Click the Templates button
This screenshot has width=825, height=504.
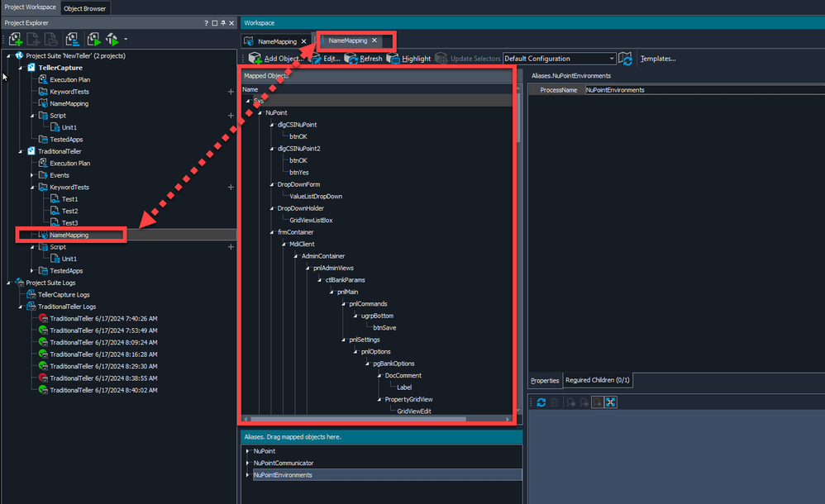click(658, 59)
